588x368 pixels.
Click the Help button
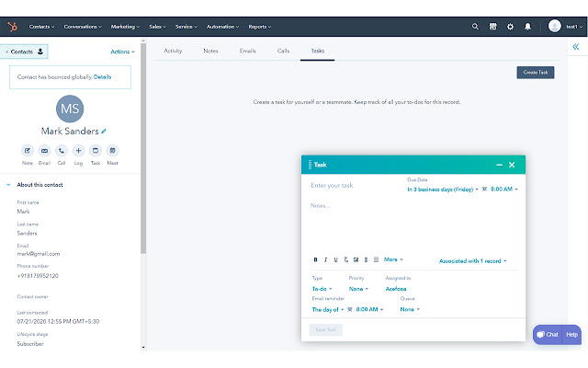(571, 335)
